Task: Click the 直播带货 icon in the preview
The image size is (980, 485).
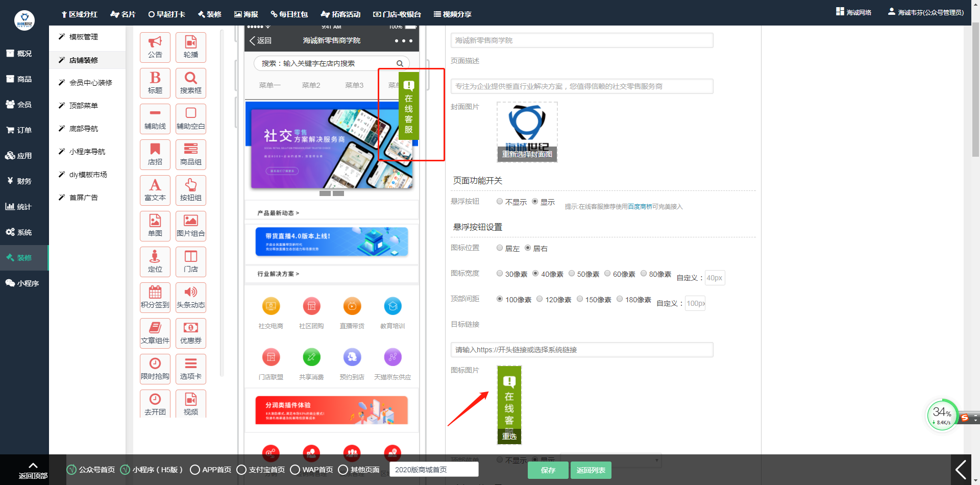Action: [352, 306]
